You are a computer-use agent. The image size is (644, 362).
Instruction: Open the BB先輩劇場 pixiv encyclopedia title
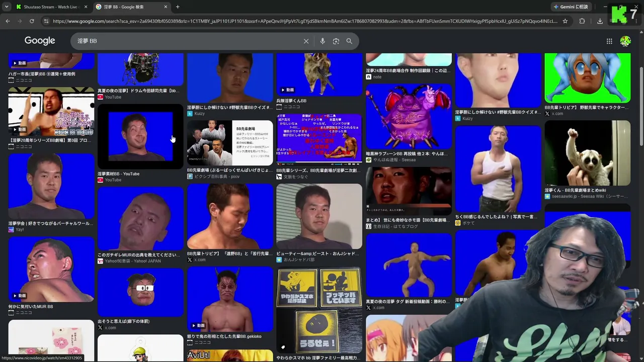[230, 170]
